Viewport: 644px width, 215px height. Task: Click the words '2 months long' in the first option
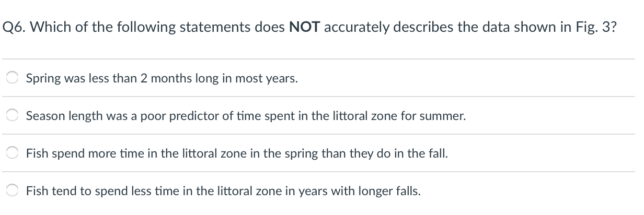169,79
